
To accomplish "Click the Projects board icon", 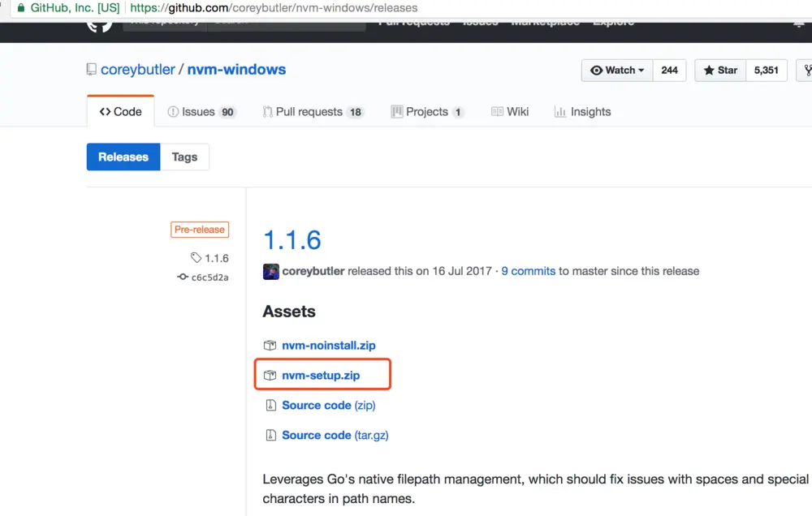I will [397, 112].
